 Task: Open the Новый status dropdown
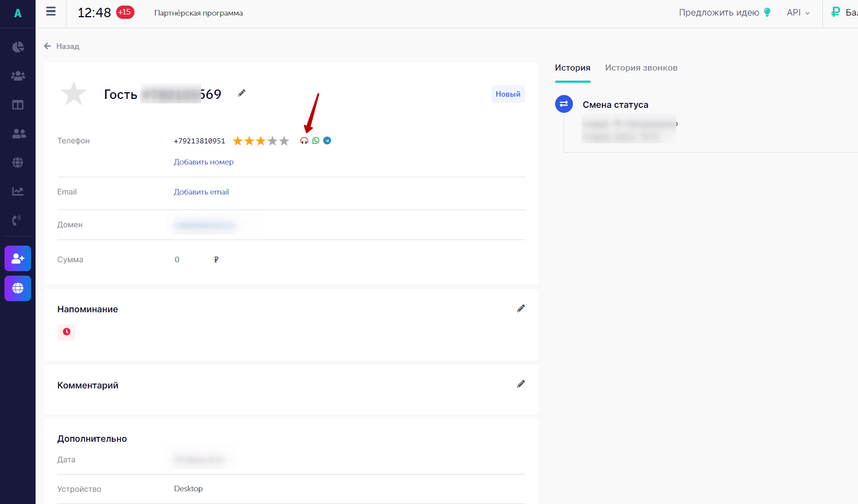click(508, 94)
